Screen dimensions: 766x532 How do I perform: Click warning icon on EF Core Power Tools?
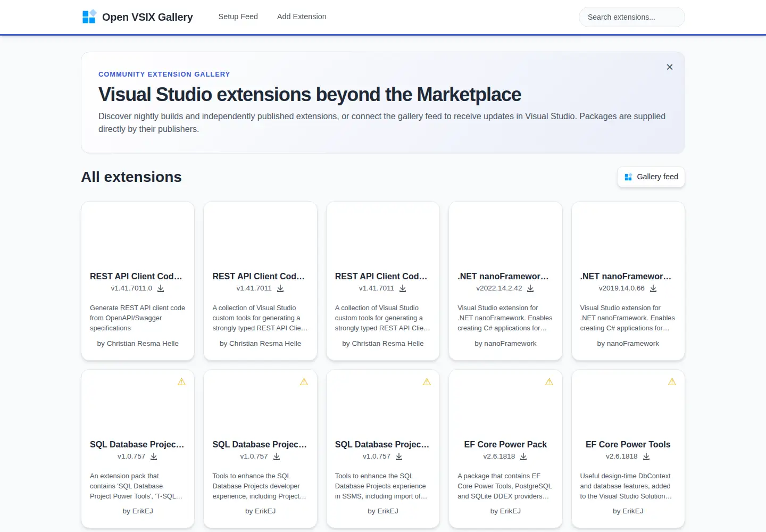click(x=672, y=382)
